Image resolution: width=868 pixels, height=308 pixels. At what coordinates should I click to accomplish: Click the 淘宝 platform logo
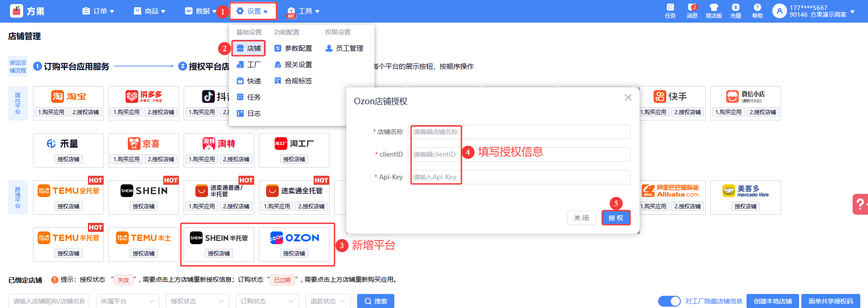point(68,96)
